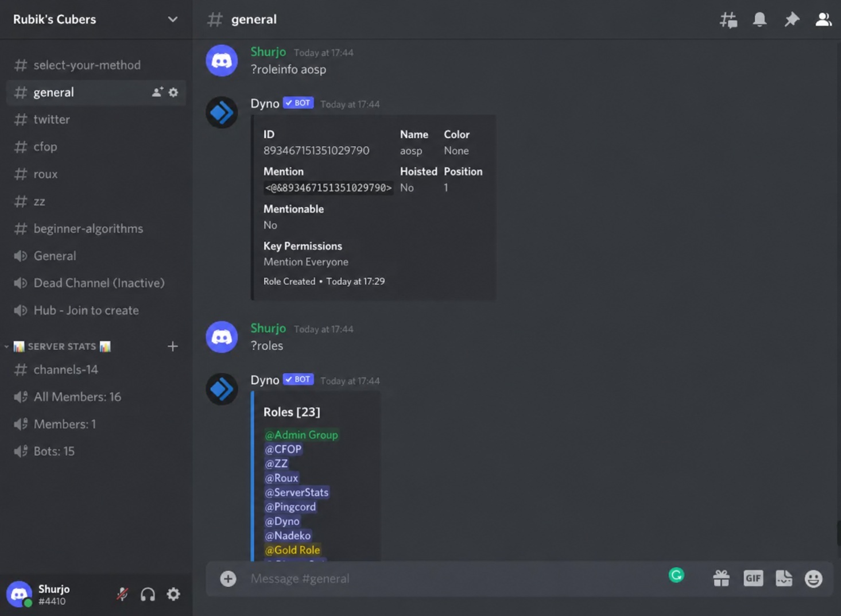
Task: Open the emoji picker
Action: point(813,578)
